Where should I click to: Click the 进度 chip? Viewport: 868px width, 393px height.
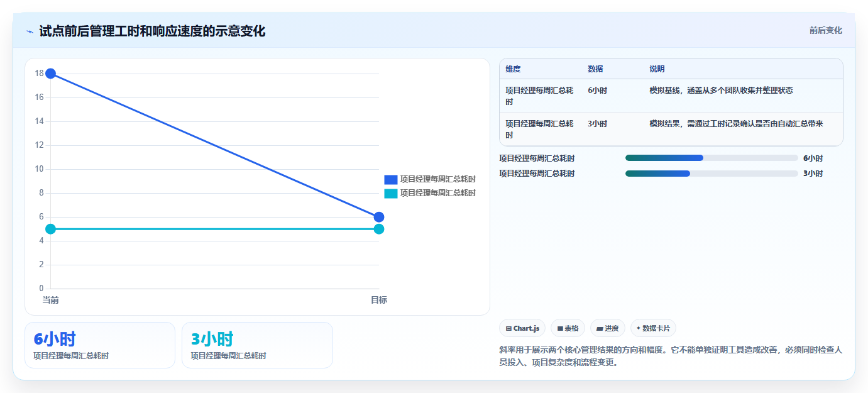point(608,328)
